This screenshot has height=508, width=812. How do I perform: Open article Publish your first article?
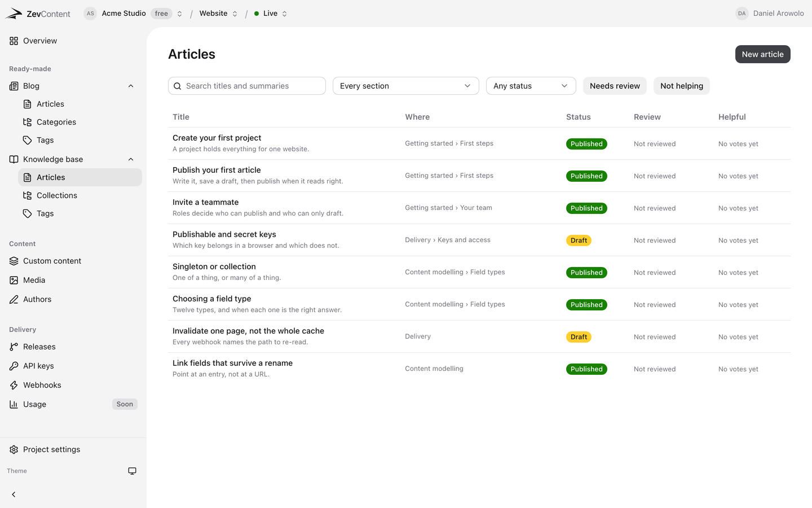click(x=217, y=170)
